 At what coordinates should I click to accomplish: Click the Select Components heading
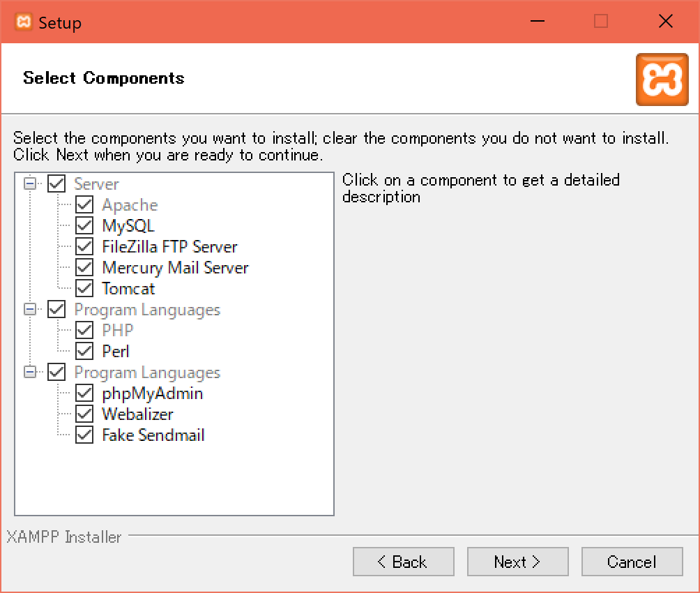pos(104,78)
